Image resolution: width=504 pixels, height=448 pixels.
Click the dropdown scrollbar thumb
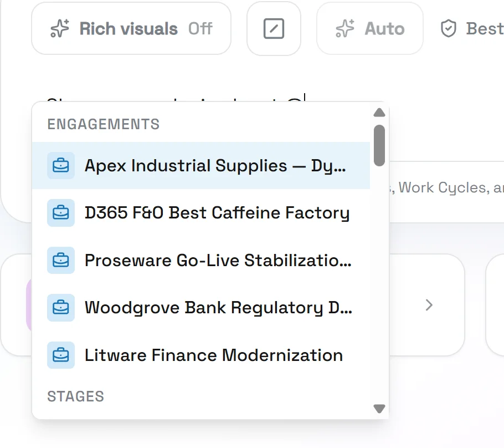379,145
